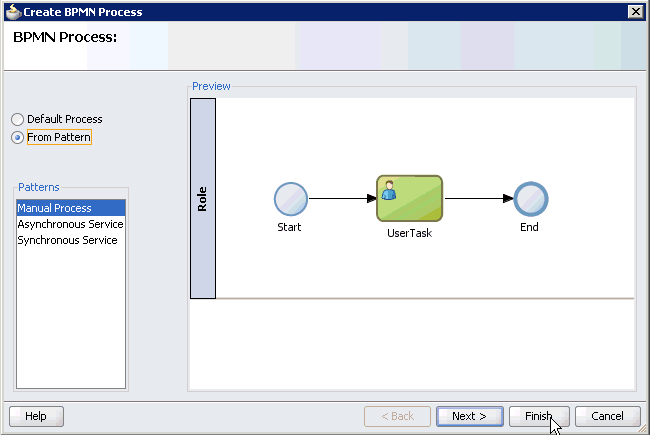650x435 pixels.
Task: Click the Help button
Action: click(36, 416)
